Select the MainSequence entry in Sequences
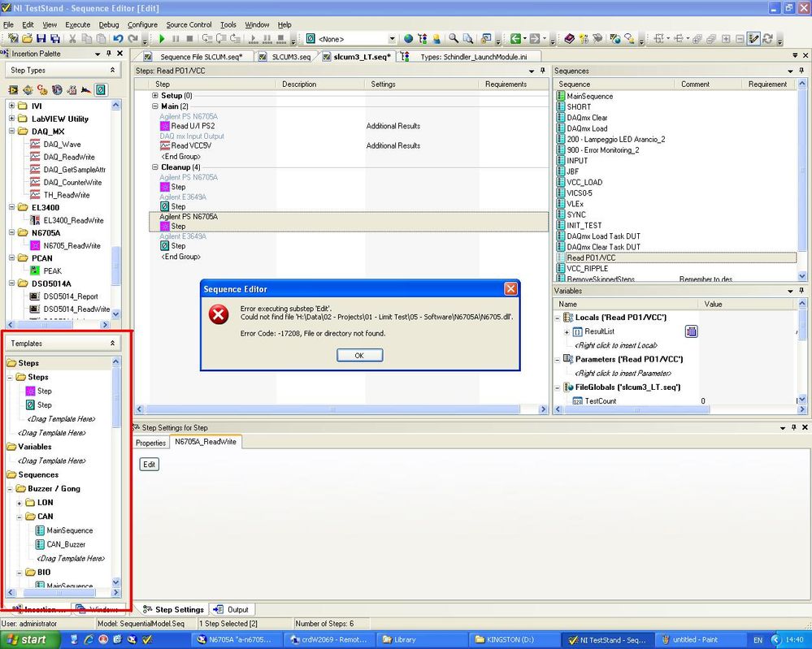 (x=589, y=97)
